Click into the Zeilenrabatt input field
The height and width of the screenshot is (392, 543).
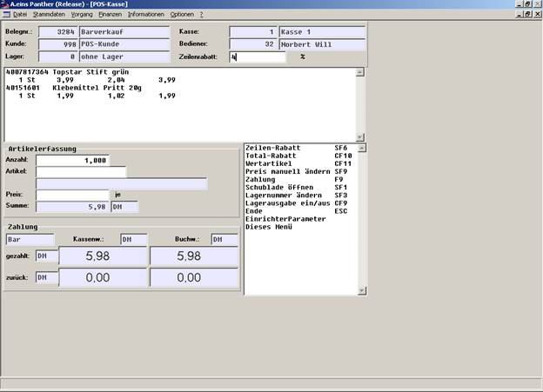pyautogui.click(x=258, y=56)
